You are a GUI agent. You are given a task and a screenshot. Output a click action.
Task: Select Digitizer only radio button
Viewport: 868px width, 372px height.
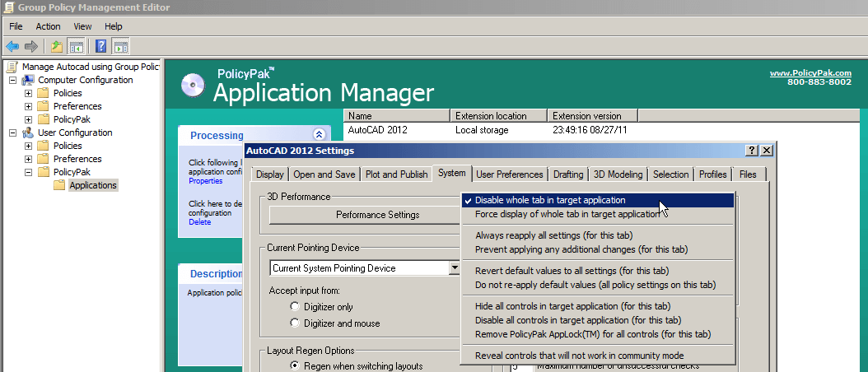click(x=295, y=307)
